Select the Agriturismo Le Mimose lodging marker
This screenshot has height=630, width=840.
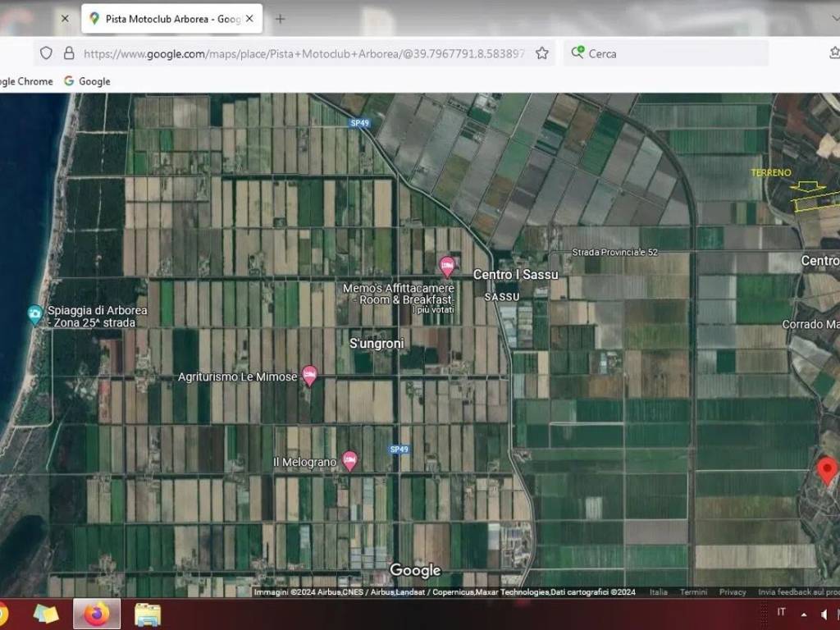pos(309,376)
